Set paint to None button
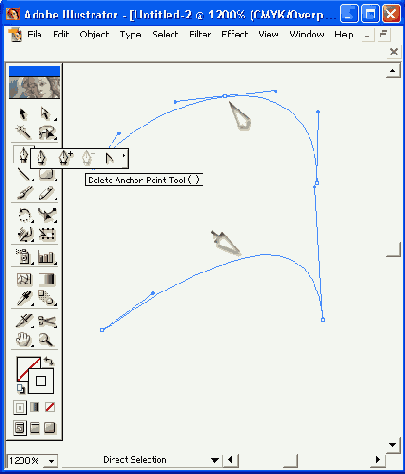The height and width of the screenshot is (474, 405). click(50, 407)
